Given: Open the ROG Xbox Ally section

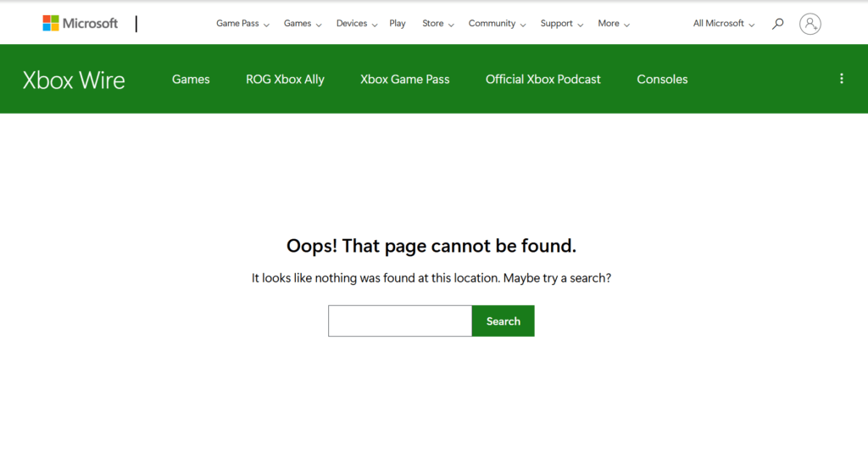Looking at the screenshot, I should click(x=285, y=80).
